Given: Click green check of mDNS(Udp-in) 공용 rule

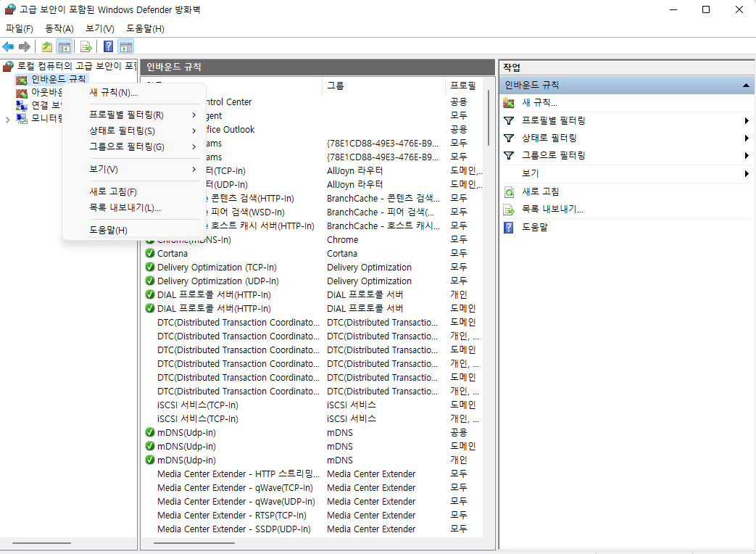Looking at the screenshot, I should click(x=150, y=432).
